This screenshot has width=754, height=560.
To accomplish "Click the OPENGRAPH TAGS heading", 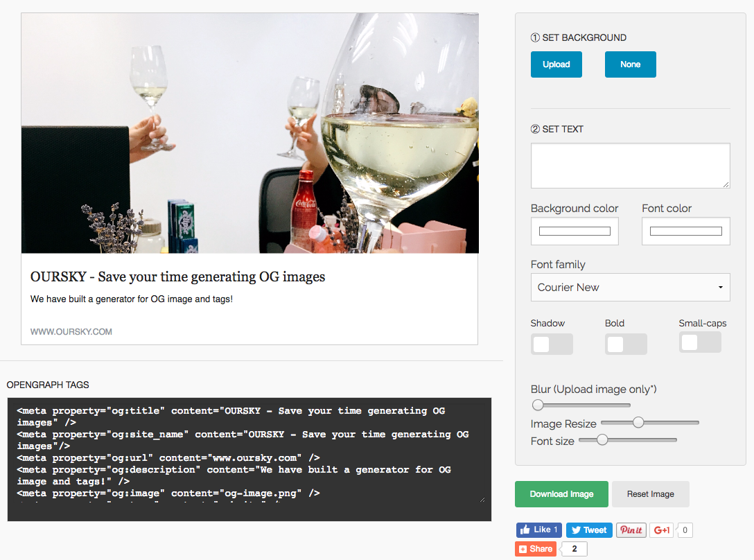I will [x=48, y=385].
